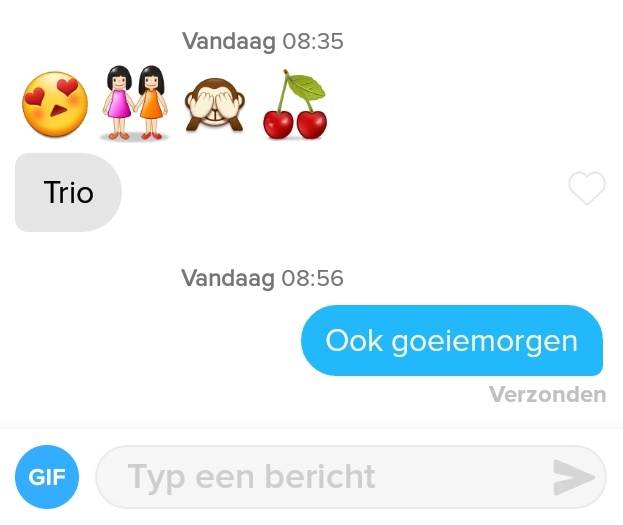Tap the 08:56 time label
This screenshot has height=525, width=623.
[x=312, y=278]
